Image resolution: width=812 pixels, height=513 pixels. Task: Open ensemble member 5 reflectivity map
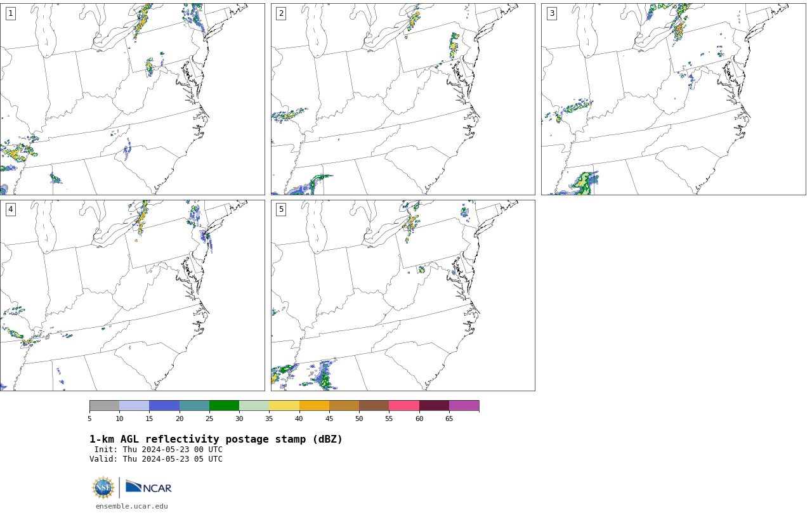pyautogui.click(x=403, y=295)
